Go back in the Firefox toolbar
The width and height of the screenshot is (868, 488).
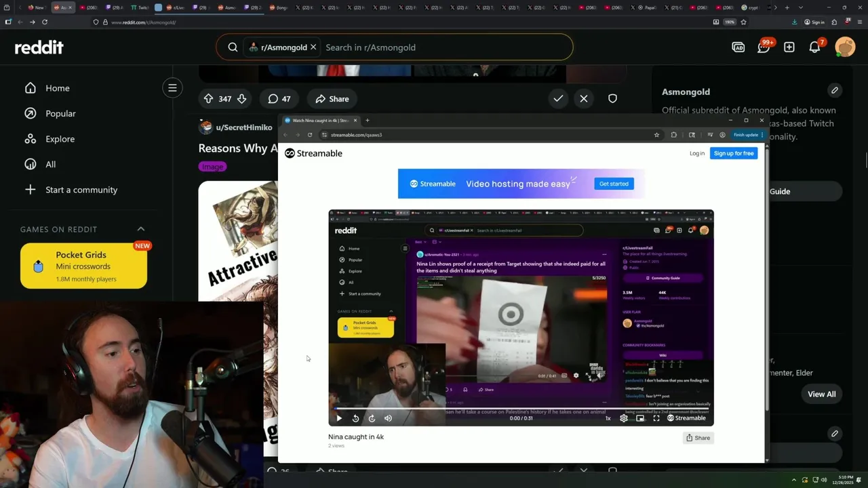click(x=20, y=22)
